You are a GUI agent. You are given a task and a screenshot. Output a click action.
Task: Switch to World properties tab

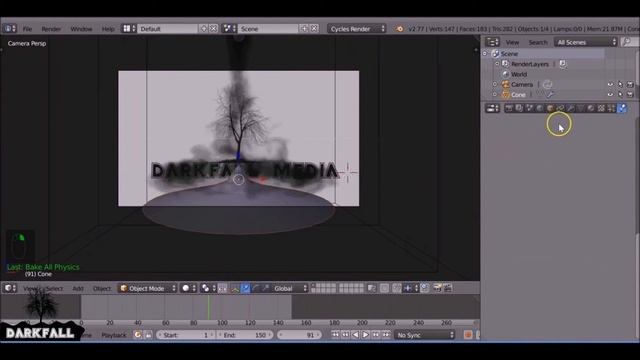click(x=540, y=108)
